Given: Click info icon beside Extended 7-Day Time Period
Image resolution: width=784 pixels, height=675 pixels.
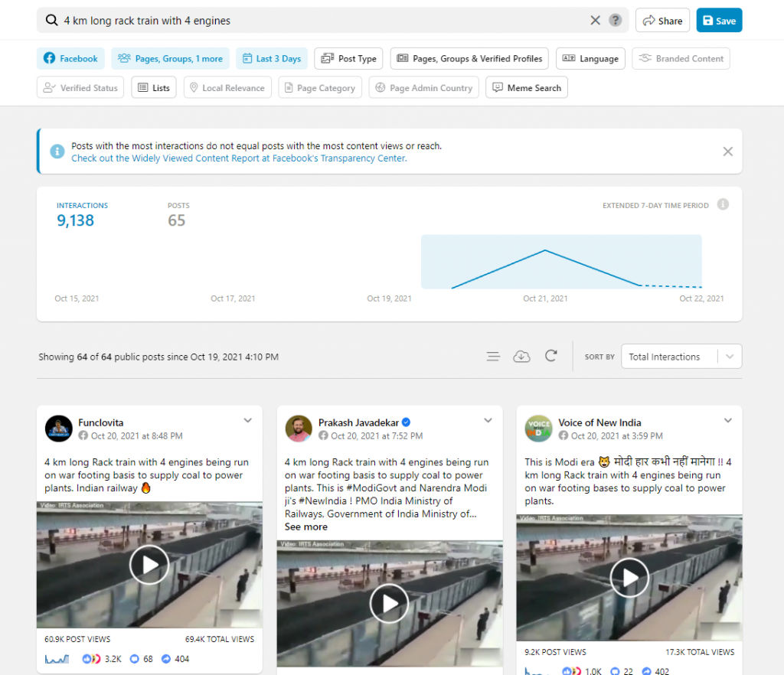Looking at the screenshot, I should pos(723,205).
